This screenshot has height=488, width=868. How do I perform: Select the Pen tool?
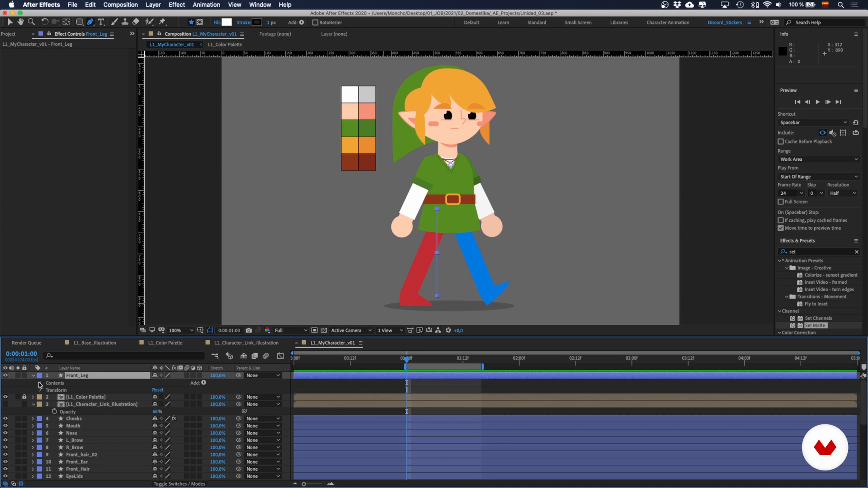pyautogui.click(x=90, y=22)
